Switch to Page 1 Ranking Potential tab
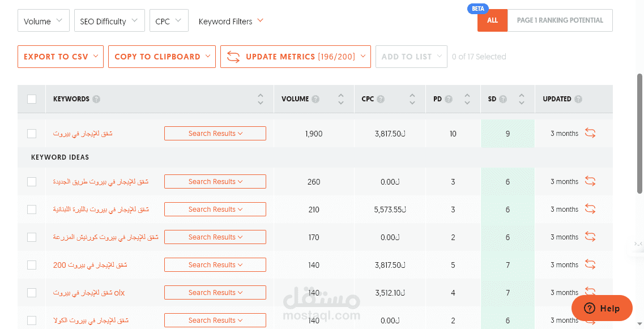This screenshot has height=329, width=644. pos(560,20)
